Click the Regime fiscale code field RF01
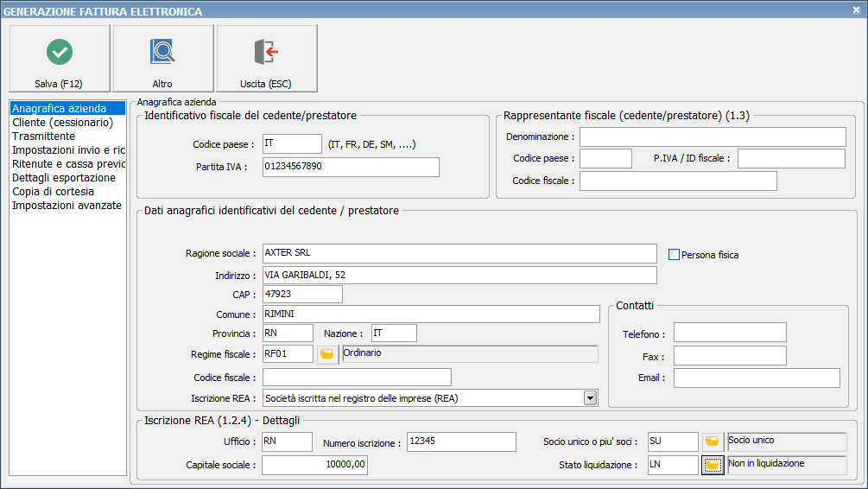 pyautogui.click(x=288, y=354)
